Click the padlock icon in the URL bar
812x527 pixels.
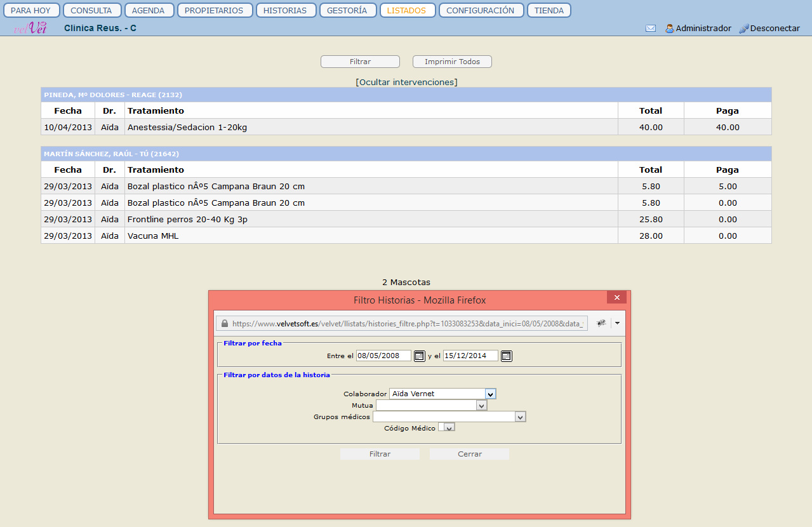point(223,323)
